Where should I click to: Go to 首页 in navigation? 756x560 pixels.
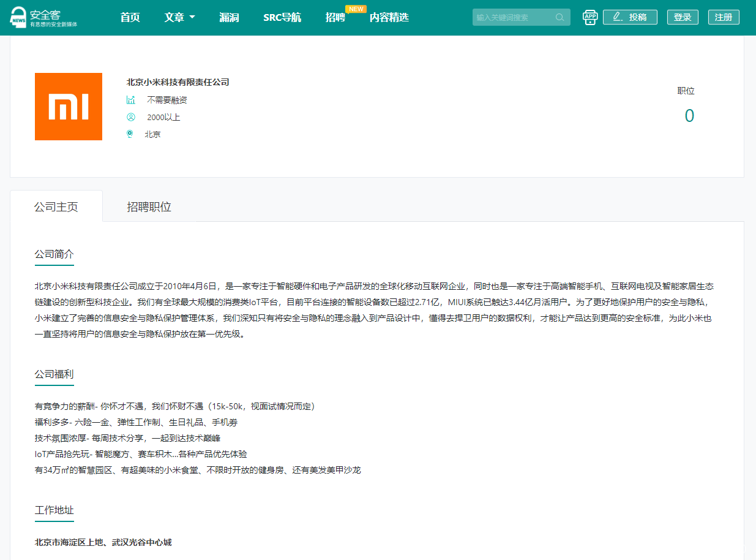pos(130,17)
